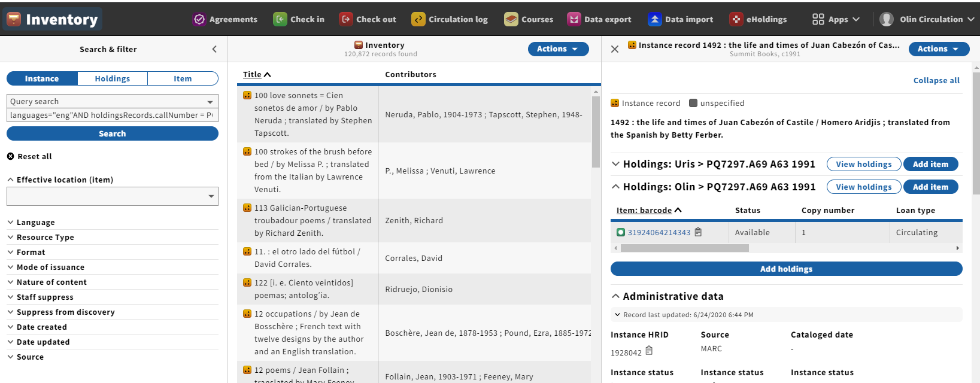This screenshot has height=383, width=980.
Task: Collapse the Search & filter pane arrow
Action: click(214, 49)
